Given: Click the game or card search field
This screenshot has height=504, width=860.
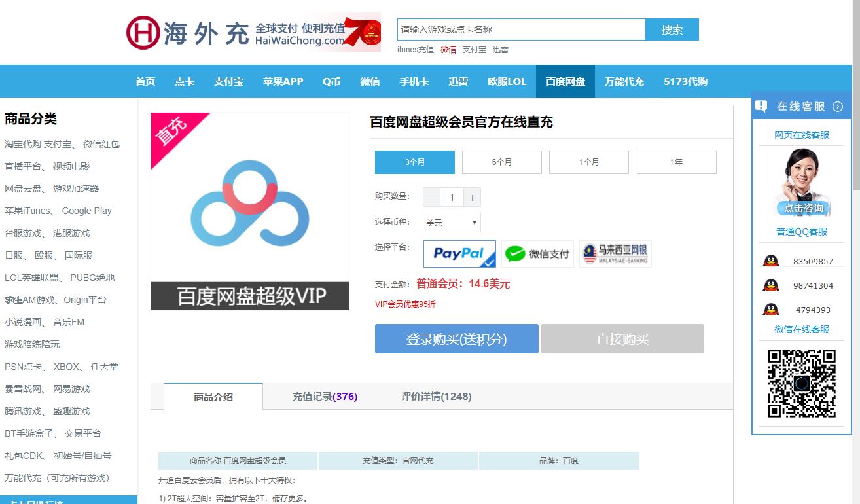Looking at the screenshot, I should (521, 29).
